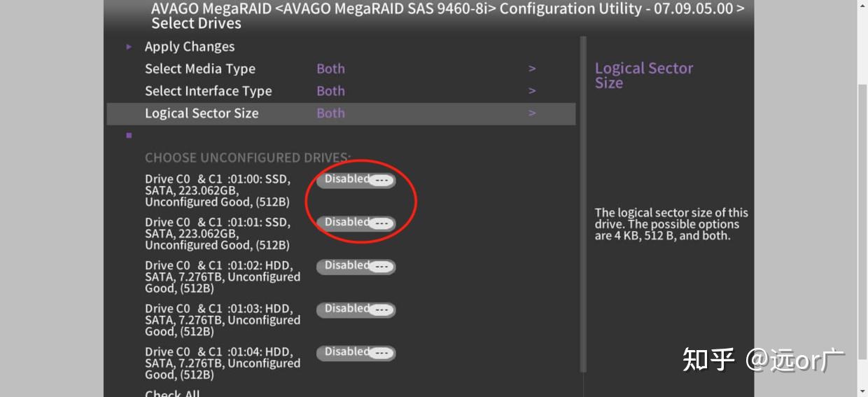Select the Apply Changes menu entry
The width and height of the screenshot is (868, 397).
tap(190, 47)
